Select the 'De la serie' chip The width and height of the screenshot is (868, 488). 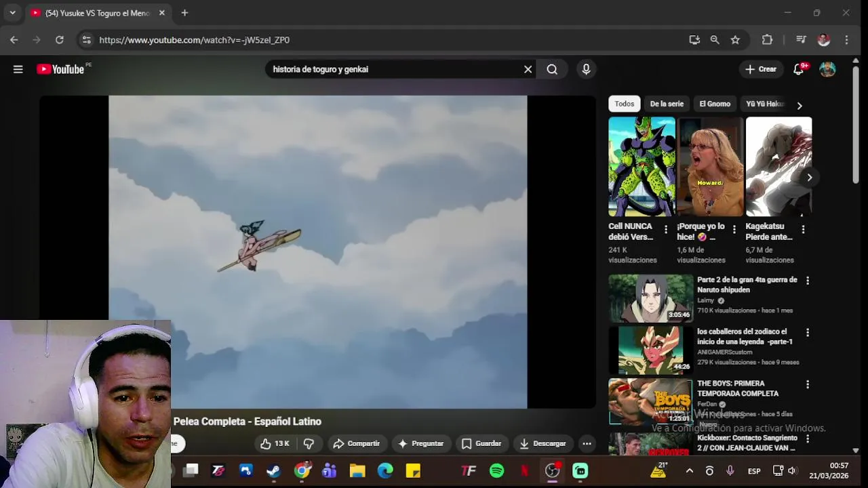pos(667,104)
